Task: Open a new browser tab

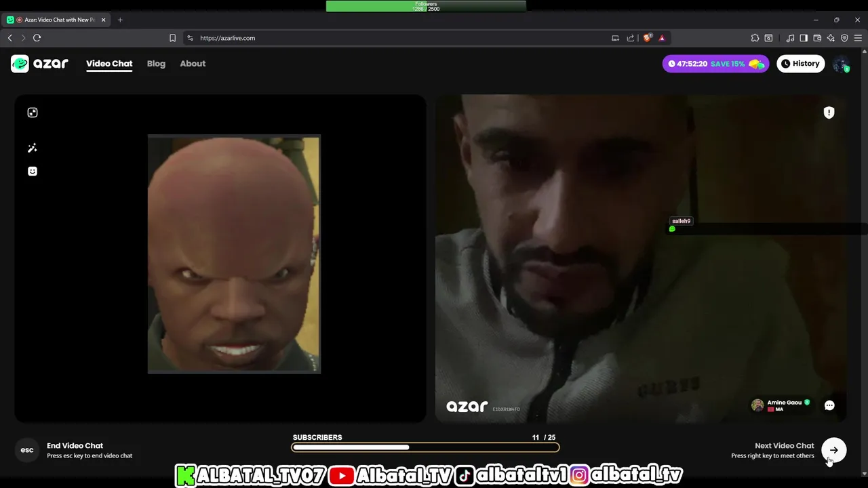Action: (x=120, y=20)
